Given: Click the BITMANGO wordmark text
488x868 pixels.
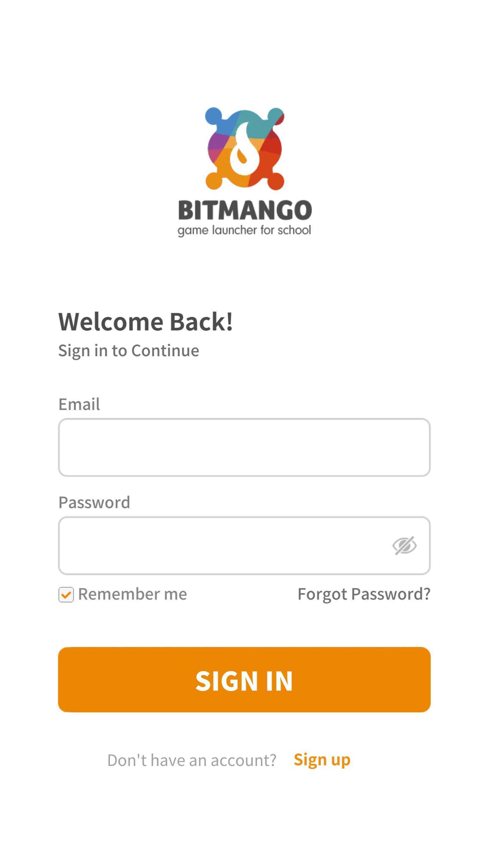Looking at the screenshot, I should pos(245,210).
